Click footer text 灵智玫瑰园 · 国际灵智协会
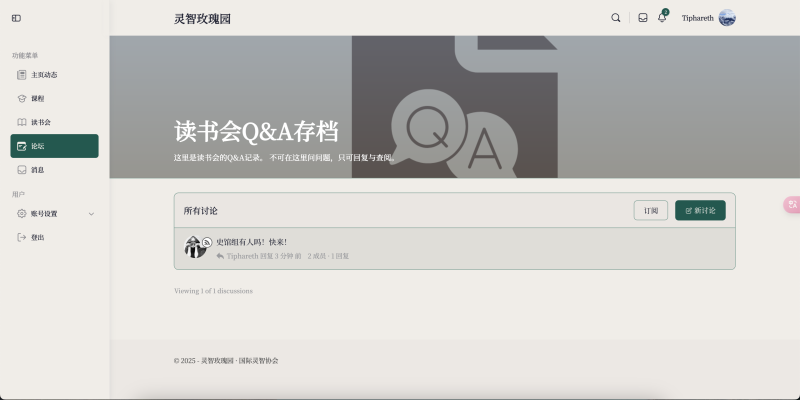This screenshot has width=800, height=400. pos(240,361)
